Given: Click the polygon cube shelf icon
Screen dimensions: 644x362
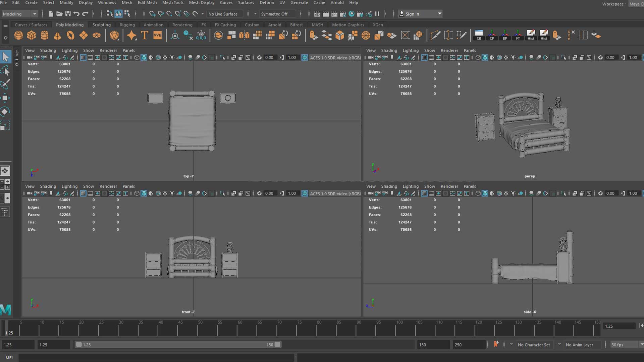Looking at the screenshot, I should [32, 35].
